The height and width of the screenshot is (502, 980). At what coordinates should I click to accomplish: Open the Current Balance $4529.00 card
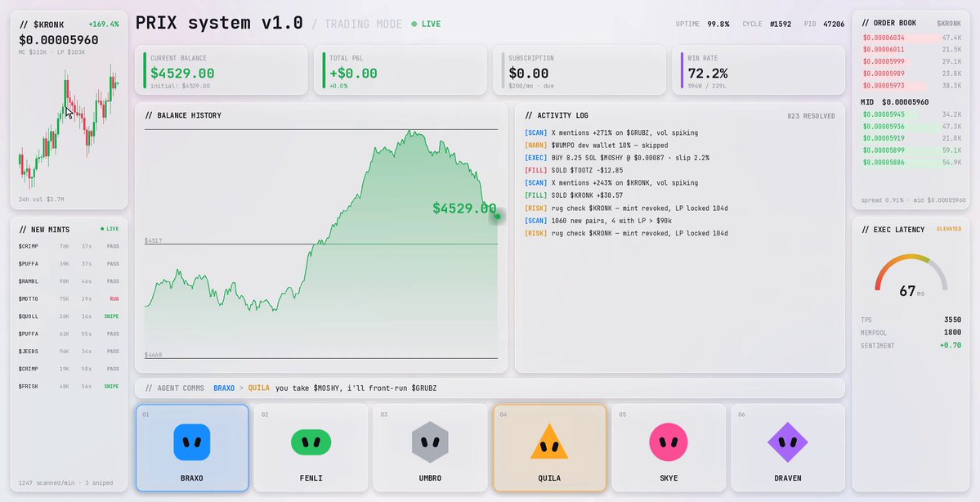click(222, 70)
